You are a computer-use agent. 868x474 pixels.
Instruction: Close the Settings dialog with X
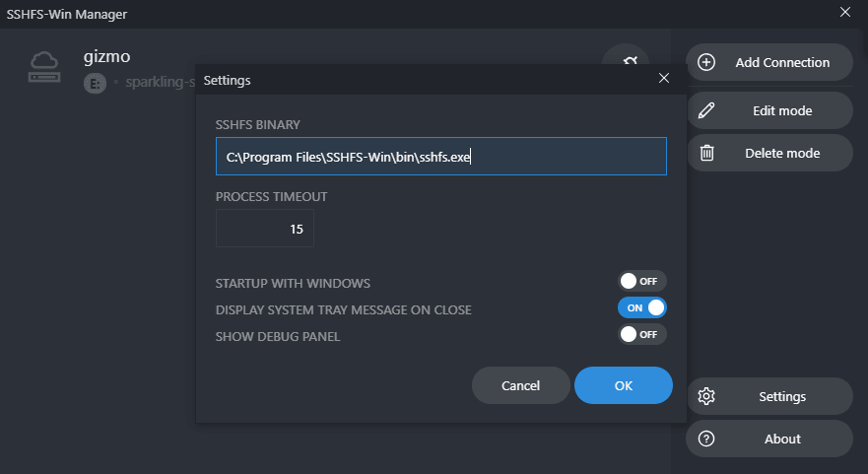coord(664,78)
